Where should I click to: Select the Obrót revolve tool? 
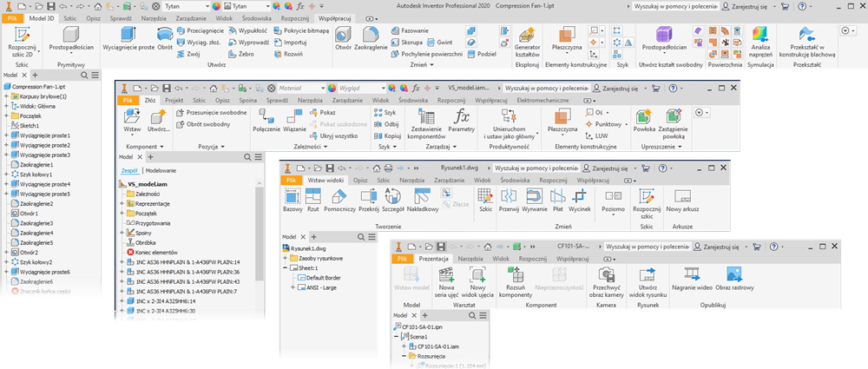(x=164, y=39)
